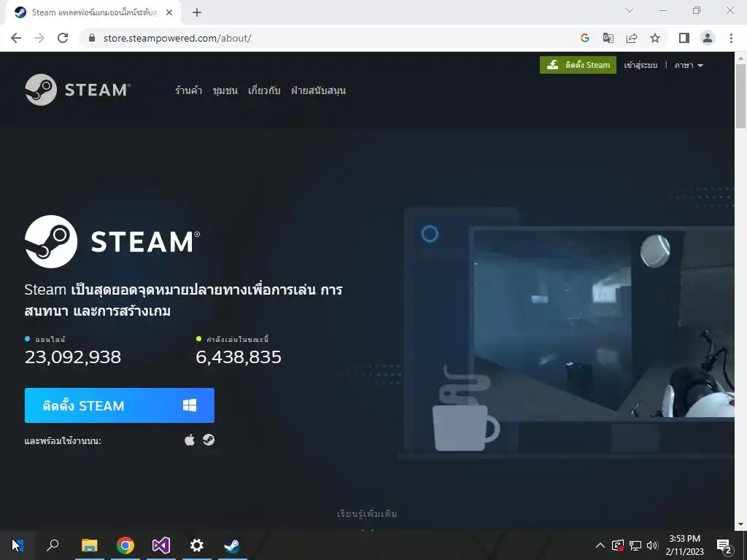
Task: Share this page icon
Action: 632,38
